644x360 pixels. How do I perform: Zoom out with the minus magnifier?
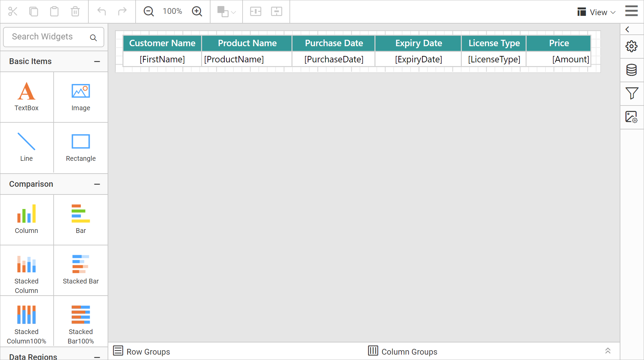pyautogui.click(x=149, y=11)
